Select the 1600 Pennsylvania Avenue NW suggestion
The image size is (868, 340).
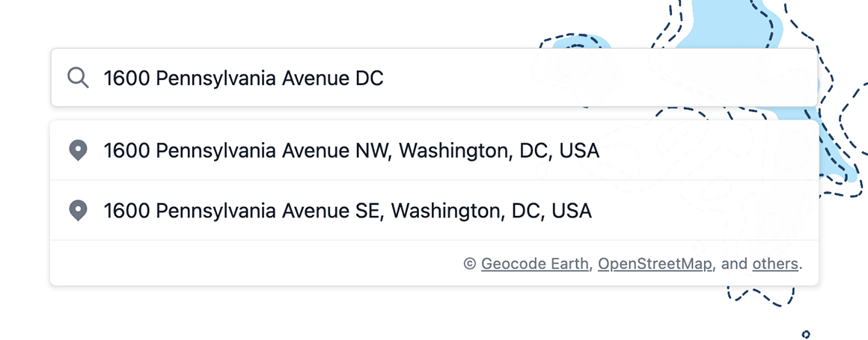pyautogui.click(x=352, y=150)
